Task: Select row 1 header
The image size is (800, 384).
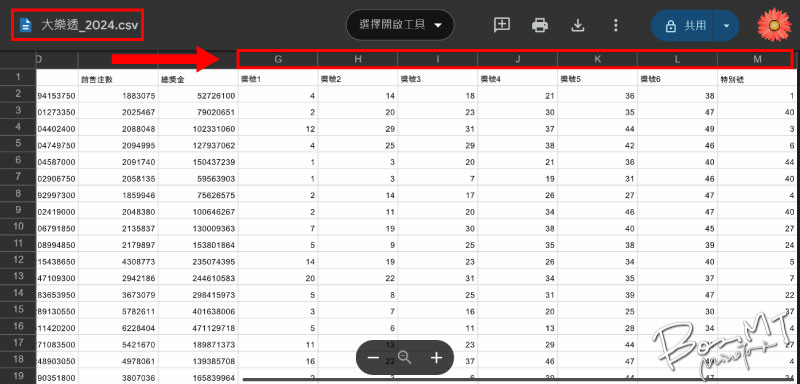Action: [x=18, y=78]
